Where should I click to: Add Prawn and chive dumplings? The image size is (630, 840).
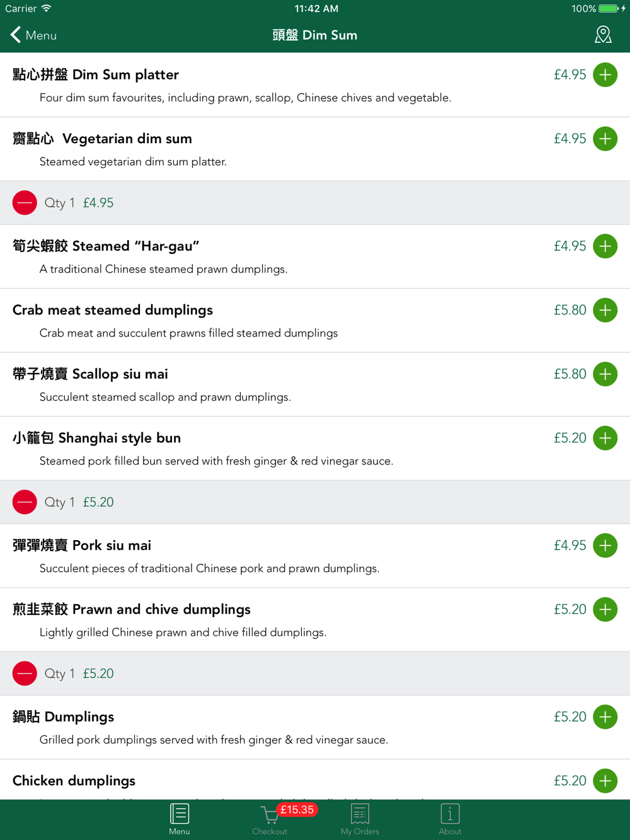(605, 609)
